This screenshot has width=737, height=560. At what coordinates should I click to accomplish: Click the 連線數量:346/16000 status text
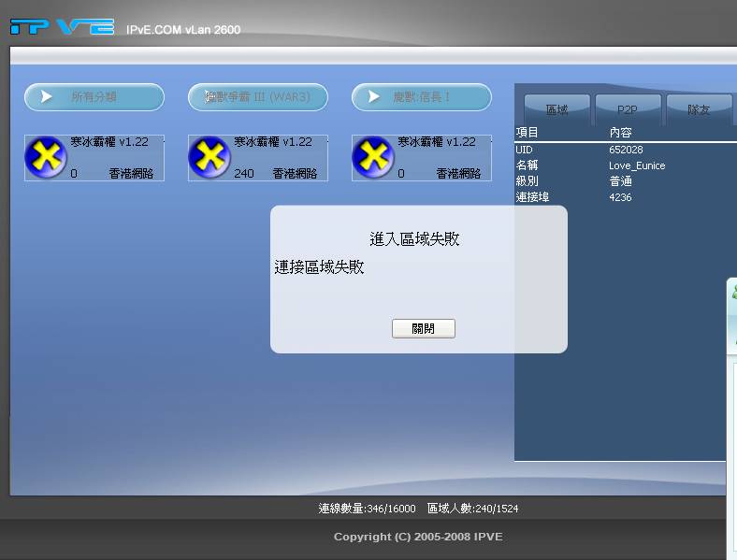pos(367,509)
